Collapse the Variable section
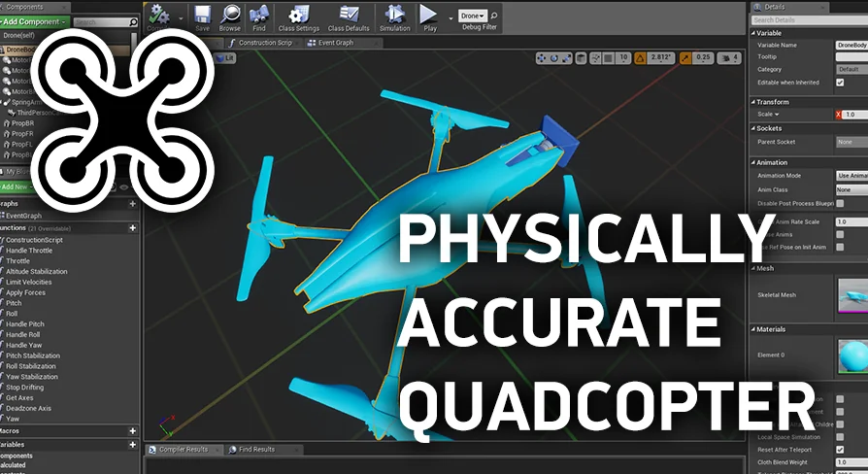The height and width of the screenshot is (474, 868). [x=753, y=33]
